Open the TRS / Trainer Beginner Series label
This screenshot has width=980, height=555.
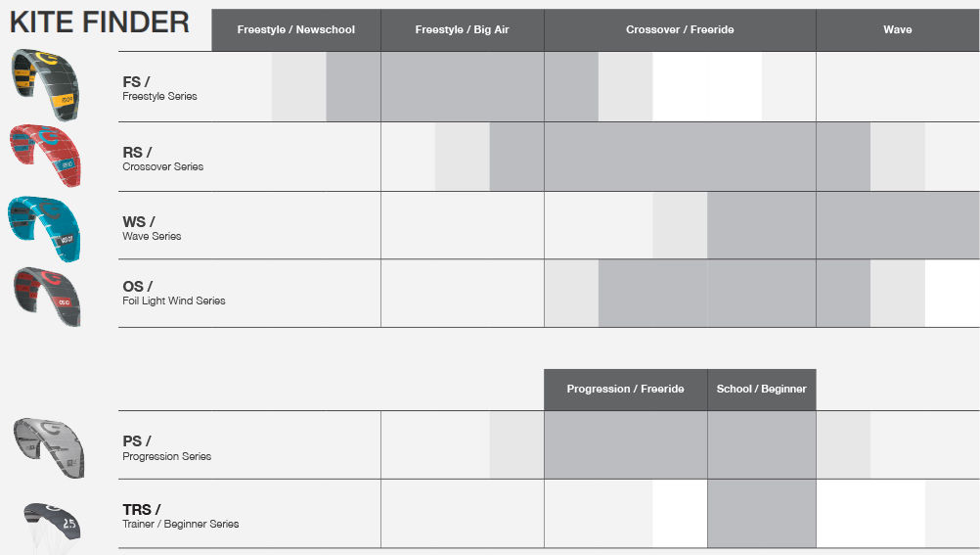pos(180,516)
